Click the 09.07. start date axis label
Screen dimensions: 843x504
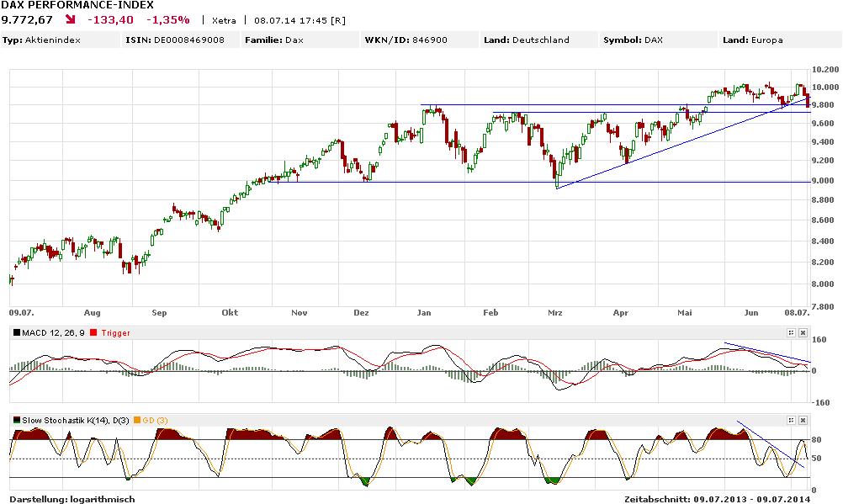pos(22,312)
